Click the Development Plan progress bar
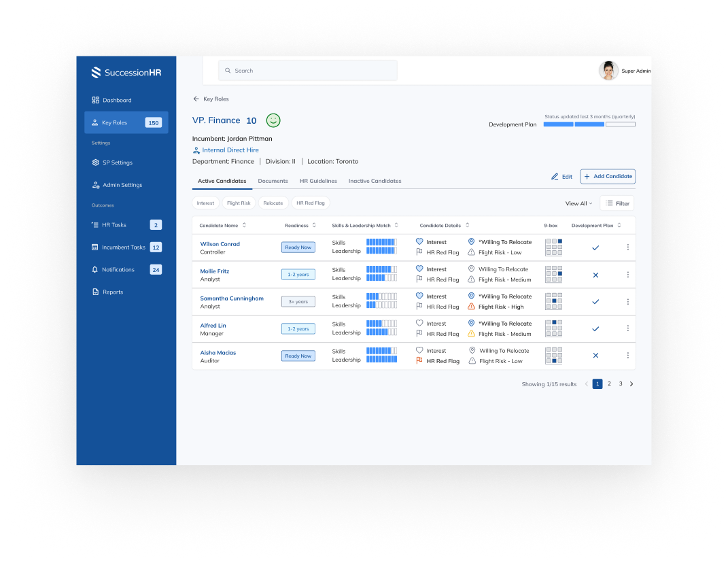The image size is (728, 563). 589,124
